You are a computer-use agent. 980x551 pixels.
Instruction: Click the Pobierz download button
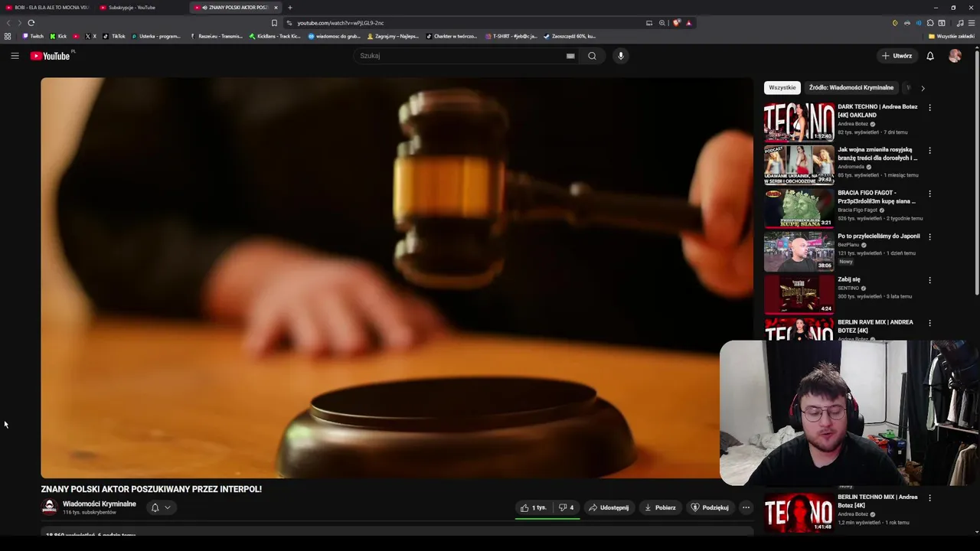point(660,507)
